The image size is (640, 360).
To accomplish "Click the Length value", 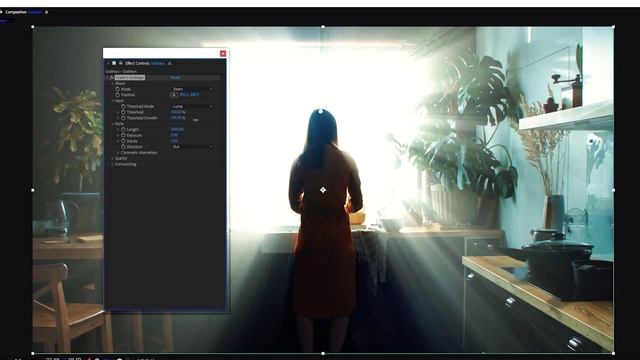I will tap(177, 129).
